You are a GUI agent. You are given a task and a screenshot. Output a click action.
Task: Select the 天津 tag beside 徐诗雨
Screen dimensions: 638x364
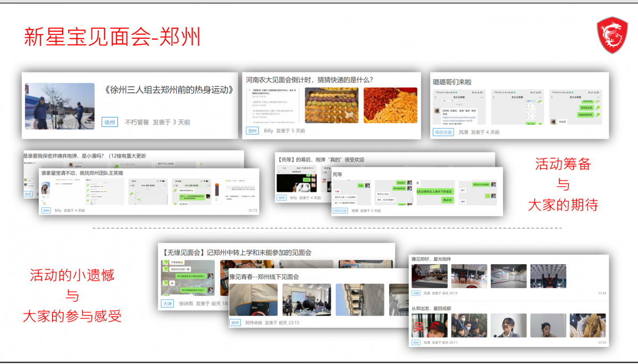pyautogui.click(x=167, y=304)
